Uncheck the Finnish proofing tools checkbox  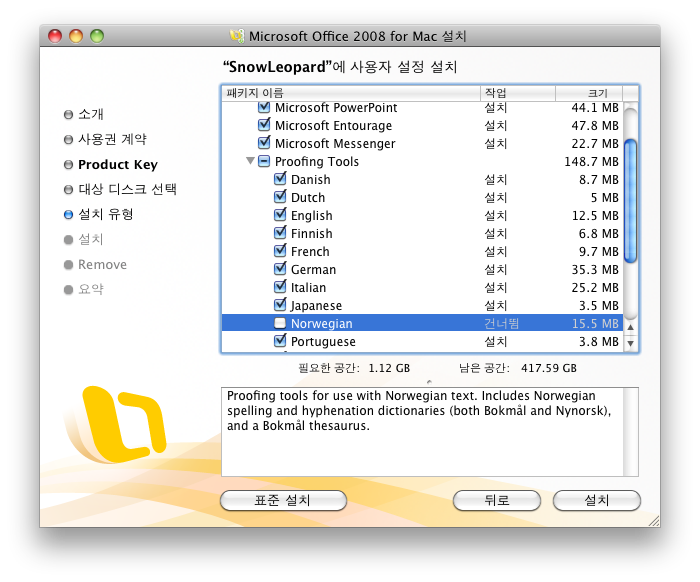click(x=280, y=233)
